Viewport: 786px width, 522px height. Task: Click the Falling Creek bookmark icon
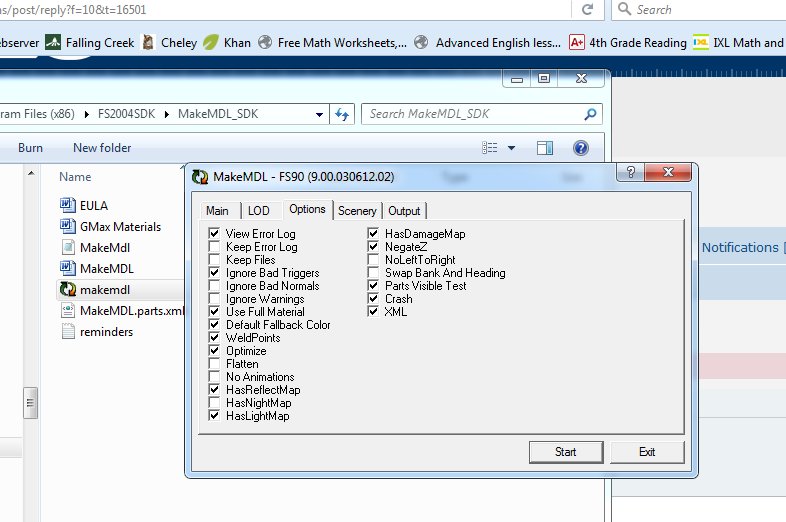pyautogui.click(x=53, y=43)
